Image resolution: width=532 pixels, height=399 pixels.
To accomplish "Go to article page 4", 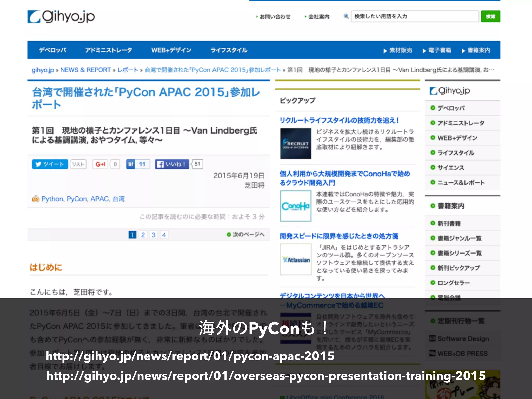I will point(164,235).
